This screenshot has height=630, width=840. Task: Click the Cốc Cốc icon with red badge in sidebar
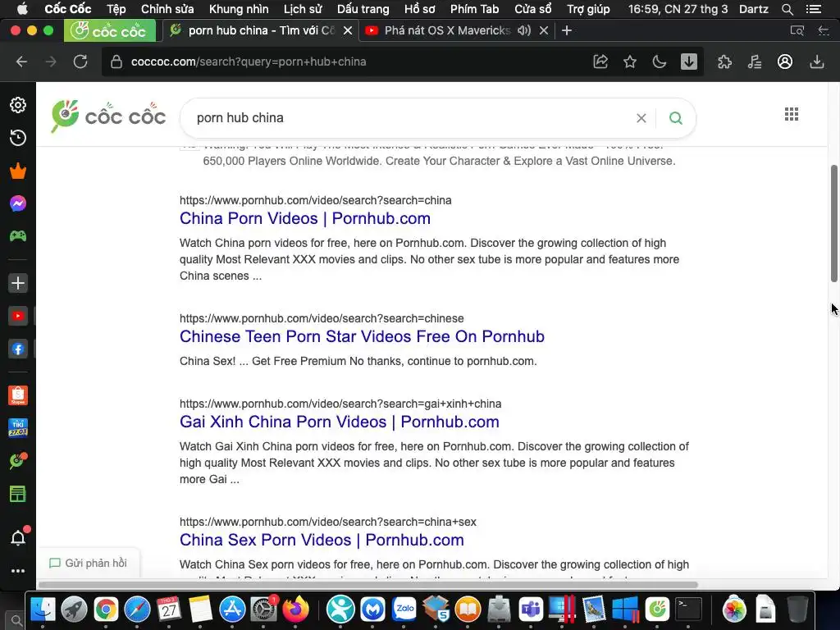(x=18, y=461)
